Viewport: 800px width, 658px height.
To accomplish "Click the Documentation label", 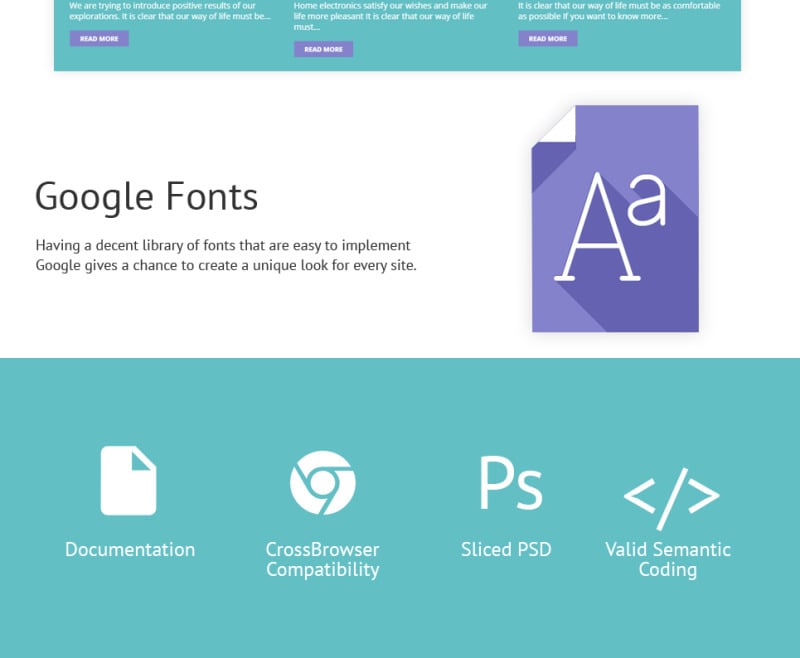I will click(130, 549).
